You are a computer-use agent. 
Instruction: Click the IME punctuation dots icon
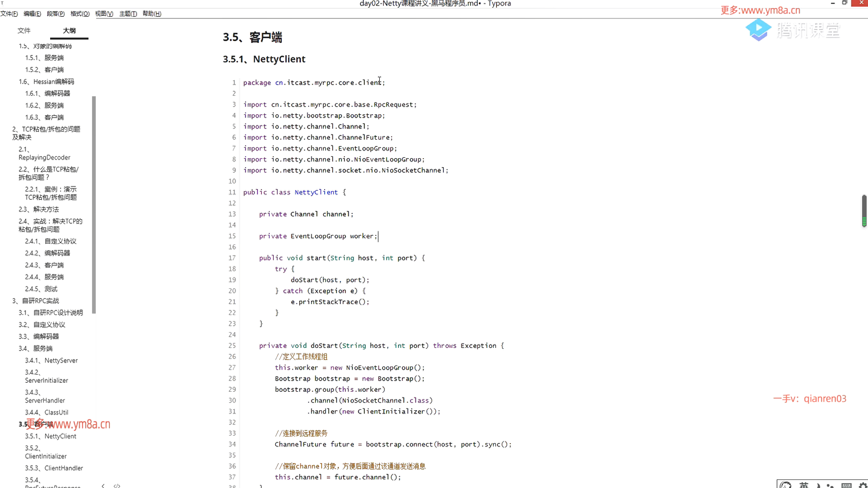click(830, 486)
